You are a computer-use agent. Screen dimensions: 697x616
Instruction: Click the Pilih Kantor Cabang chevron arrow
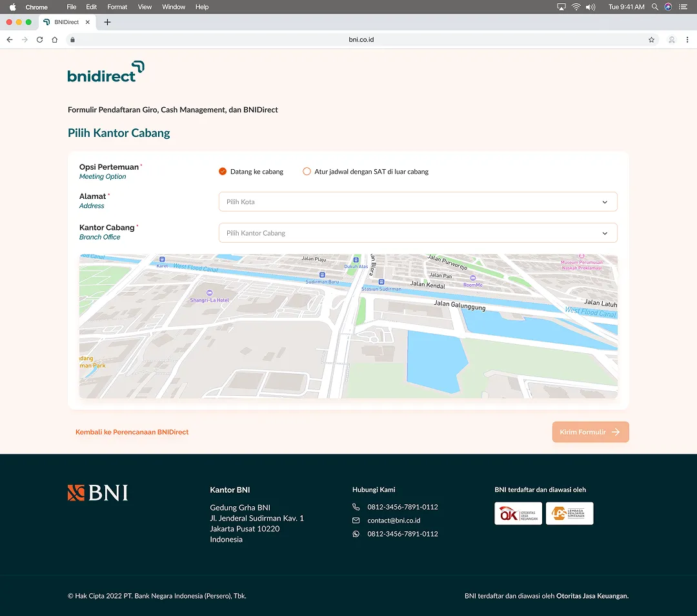[x=605, y=233]
